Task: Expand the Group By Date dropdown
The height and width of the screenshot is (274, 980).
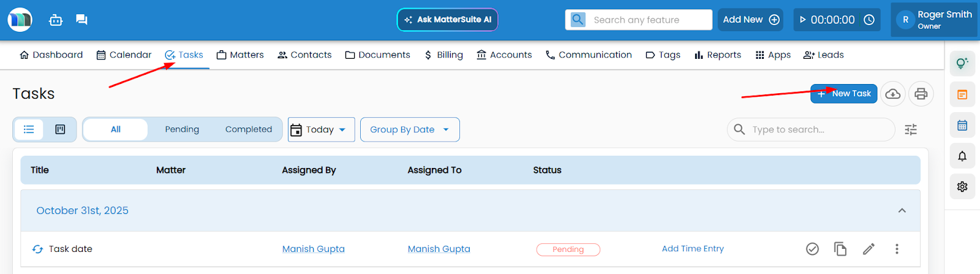Action: point(409,129)
